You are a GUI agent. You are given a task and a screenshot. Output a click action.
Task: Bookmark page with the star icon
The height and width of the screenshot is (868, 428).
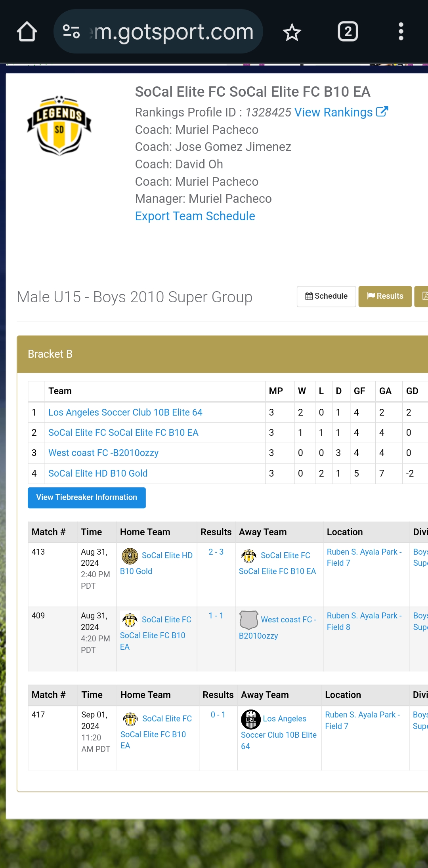(x=292, y=32)
